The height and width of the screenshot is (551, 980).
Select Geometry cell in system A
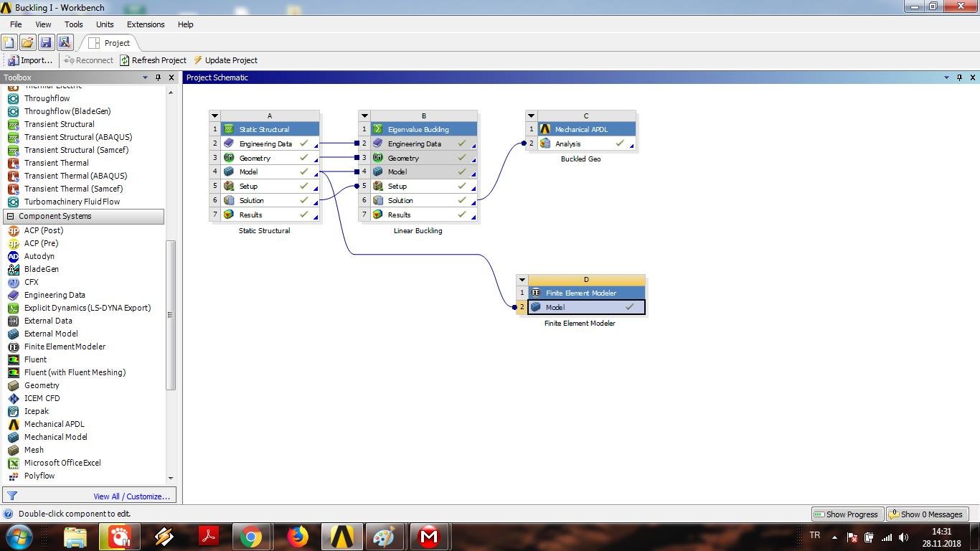[x=270, y=158]
